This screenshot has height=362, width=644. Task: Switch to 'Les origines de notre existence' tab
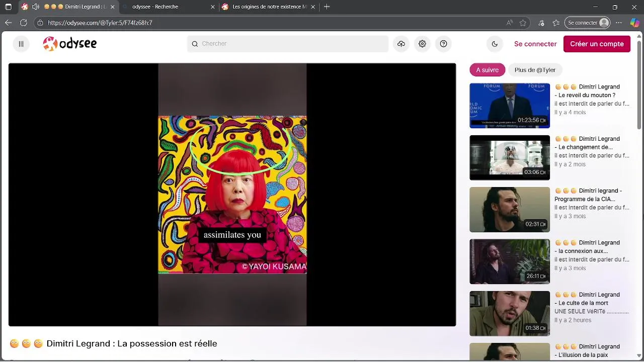click(x=269, y=7)
